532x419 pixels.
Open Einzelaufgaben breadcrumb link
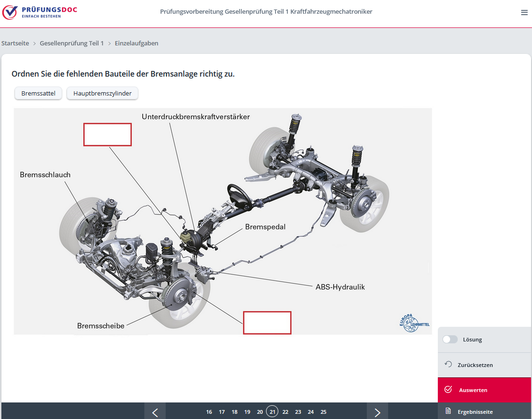(136, 43)
